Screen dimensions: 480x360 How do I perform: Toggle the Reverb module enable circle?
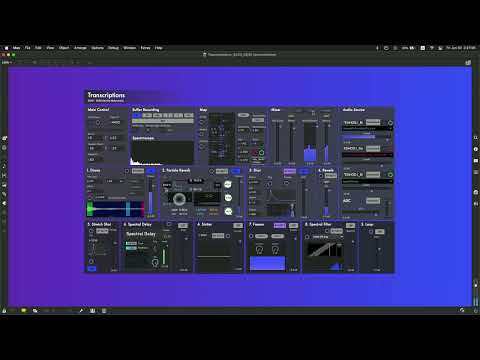point(322,176)
